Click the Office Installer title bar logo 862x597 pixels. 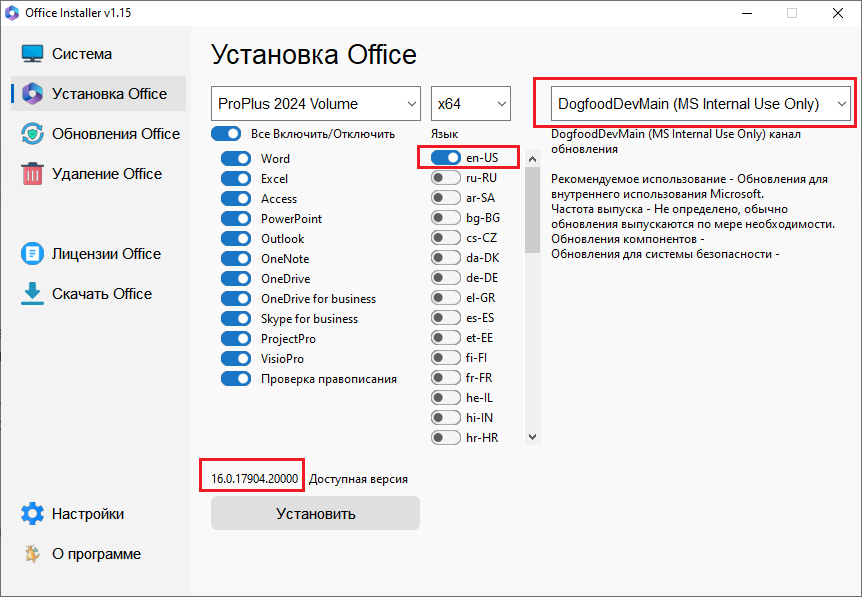[x=12, y=13]
